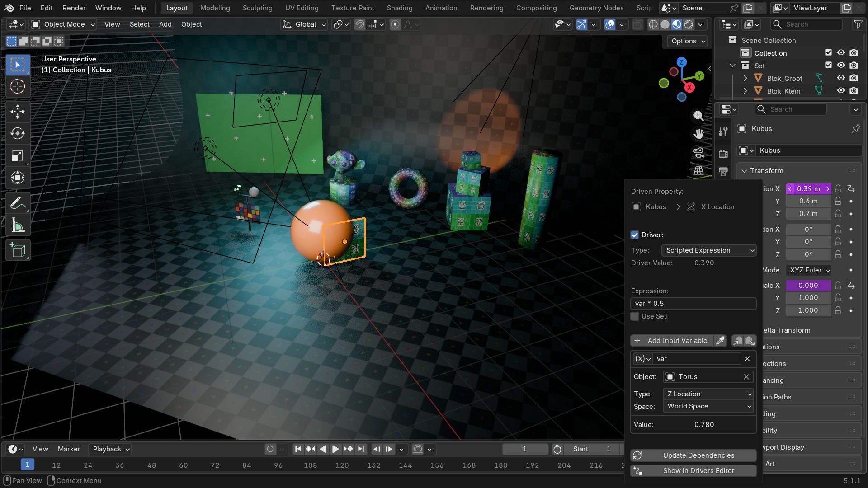Viewport: 868px width, 488px height.
Task: Toggle the Y location lock icon
Action: pyautogui.click(x=838, y=201)
